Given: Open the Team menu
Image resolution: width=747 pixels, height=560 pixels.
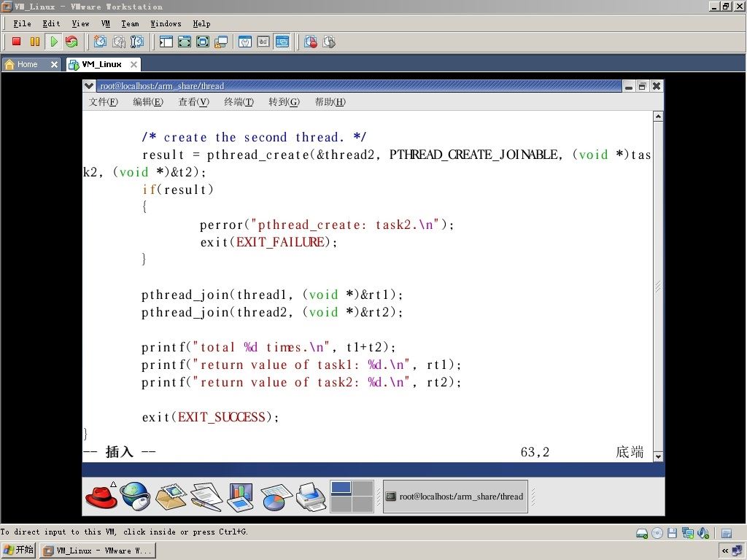Looking at the screenshot, I should click(x=130, y=23).
